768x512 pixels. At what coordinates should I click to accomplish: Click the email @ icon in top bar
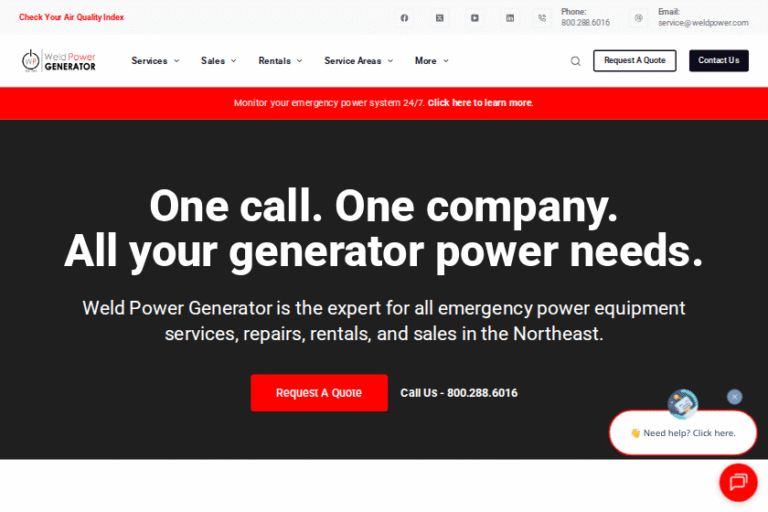pos(639,18)
